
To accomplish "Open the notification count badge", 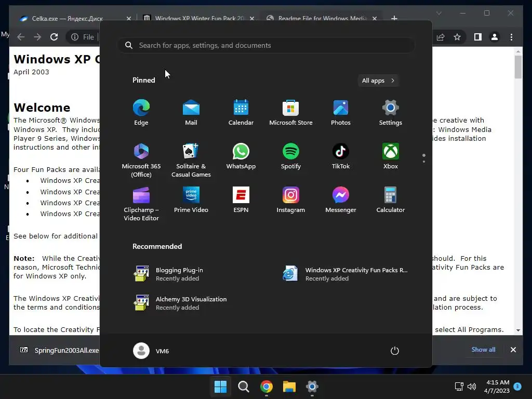I will 517,387.
